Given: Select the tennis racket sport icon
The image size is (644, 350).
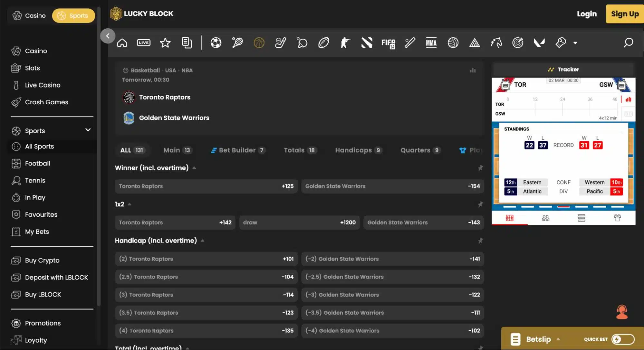Looking at the screenshot, I should [237, 43].
